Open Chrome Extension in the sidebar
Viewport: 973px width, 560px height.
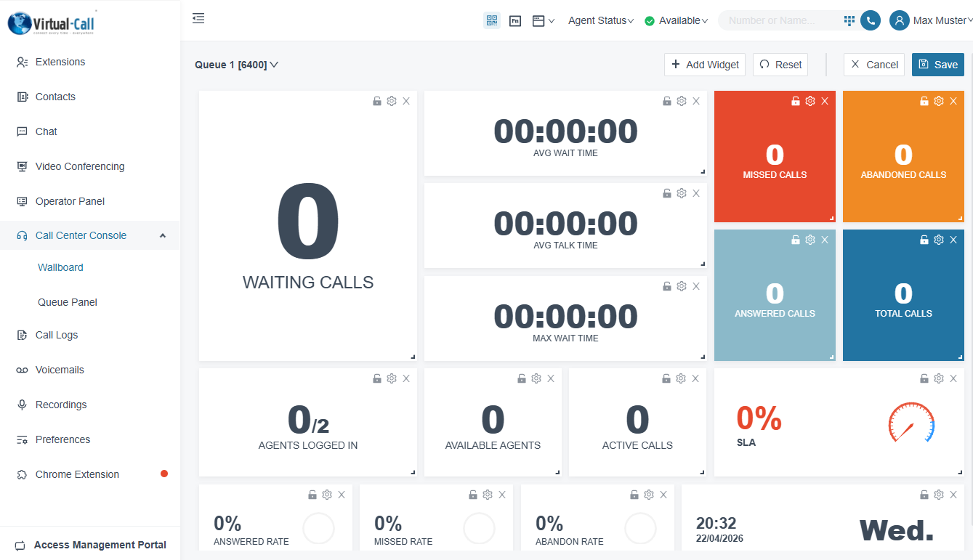coord(90,474)
